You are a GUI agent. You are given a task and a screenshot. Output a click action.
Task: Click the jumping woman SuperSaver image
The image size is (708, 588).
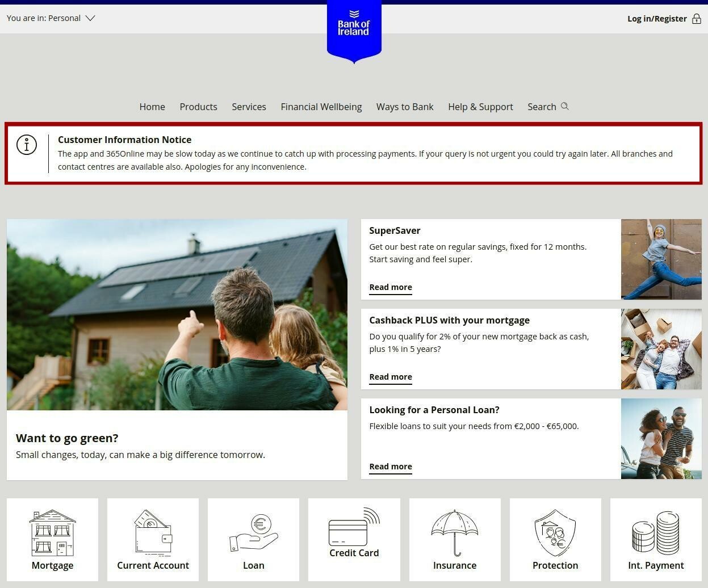[x=661, y=259]
